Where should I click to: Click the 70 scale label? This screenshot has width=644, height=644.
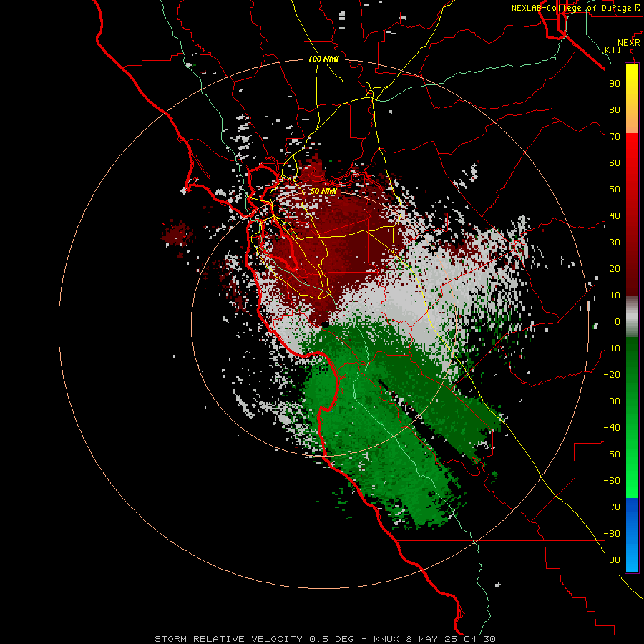point(615,137)
